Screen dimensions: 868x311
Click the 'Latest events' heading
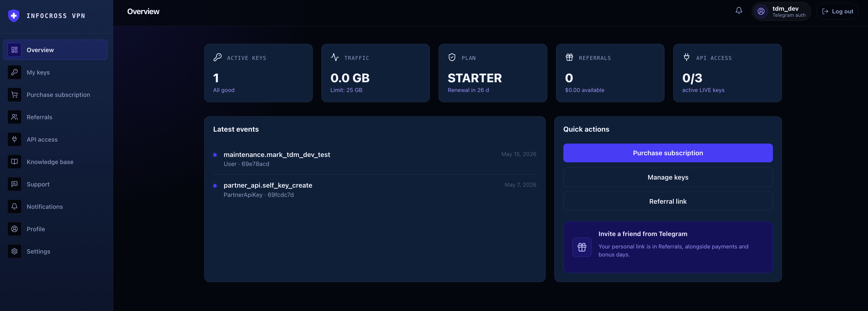click(236, 129)
